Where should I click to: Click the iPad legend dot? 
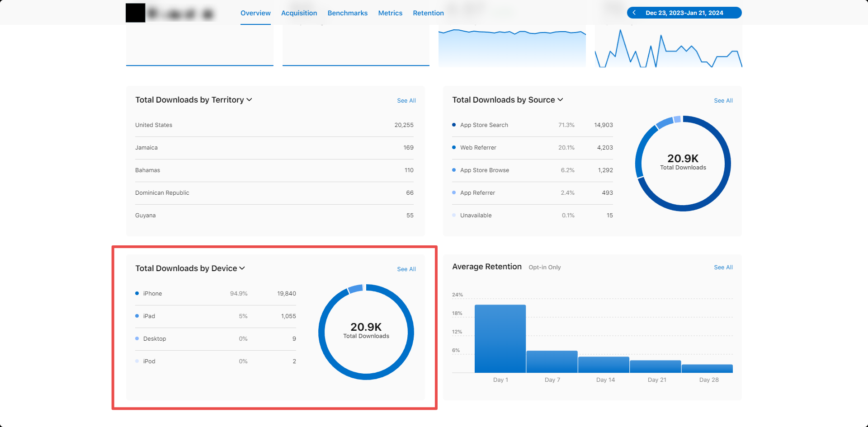pyautogui.click(x=137, y=316)
